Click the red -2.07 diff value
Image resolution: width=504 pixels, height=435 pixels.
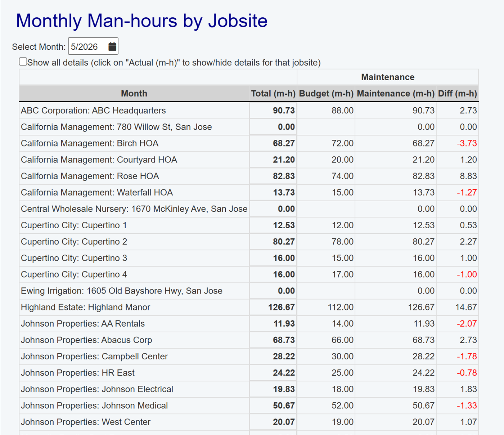click(467, 324)
